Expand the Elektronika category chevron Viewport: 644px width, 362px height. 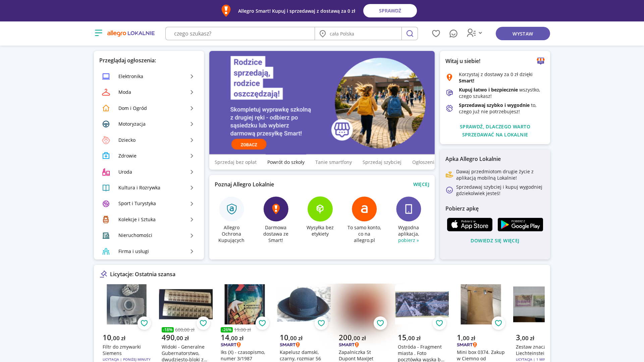click(192, 76)
